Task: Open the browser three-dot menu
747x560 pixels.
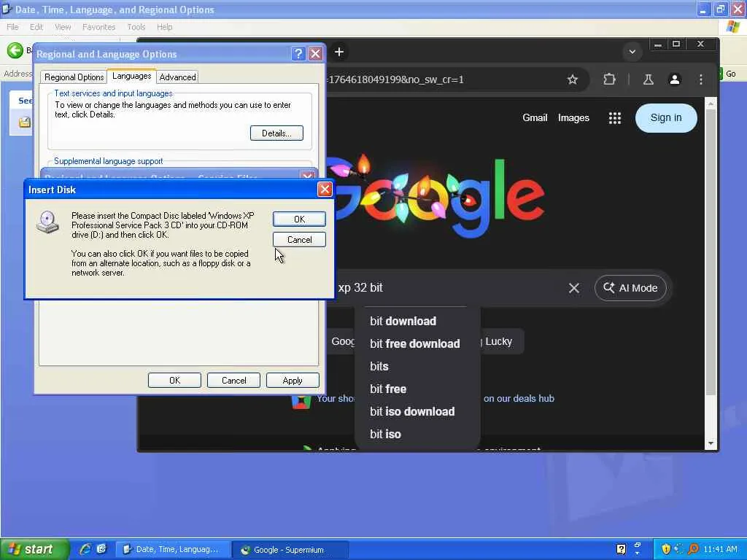Action: pyautogui.click(x=700, y=79)
